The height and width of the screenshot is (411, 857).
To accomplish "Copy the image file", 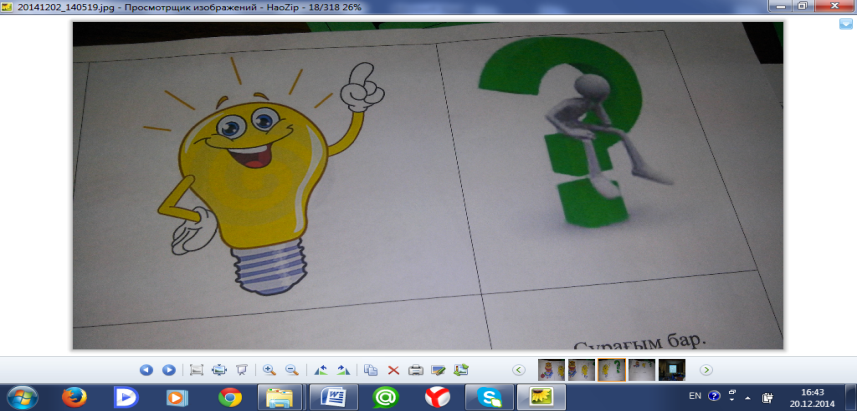I will pyautogui.click(x=371, y=370).
